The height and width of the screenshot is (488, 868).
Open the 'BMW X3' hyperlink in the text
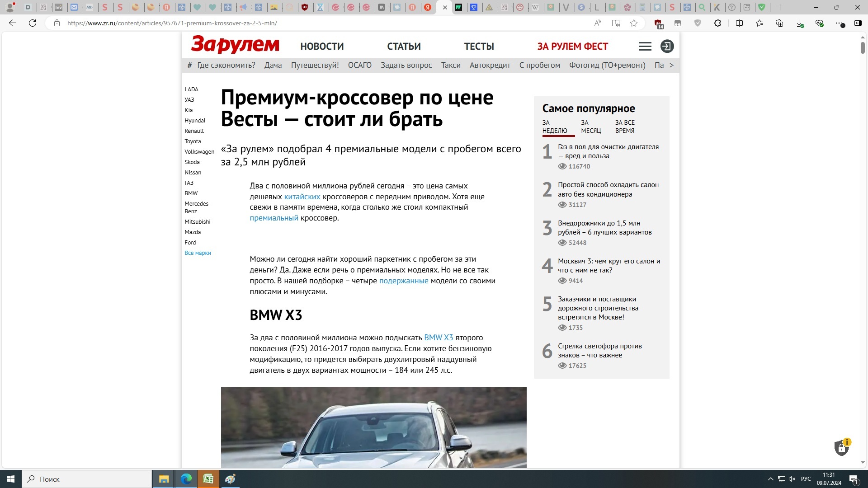pos(438,338)
